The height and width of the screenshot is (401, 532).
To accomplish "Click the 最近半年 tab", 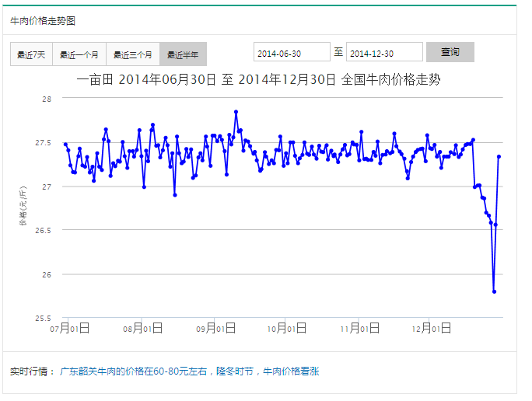I will tap(183, 54).
